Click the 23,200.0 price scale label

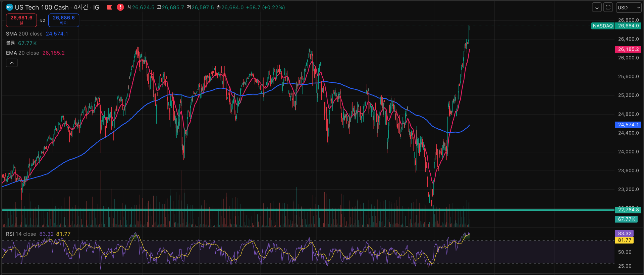(x=629, y=189)
